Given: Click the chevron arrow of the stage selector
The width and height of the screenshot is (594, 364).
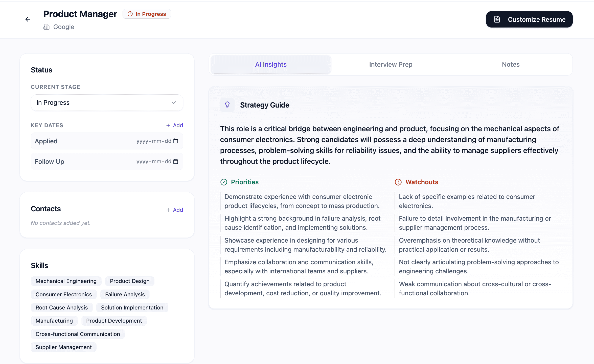Looking at the screenshot, I should (x=174, y=103).
